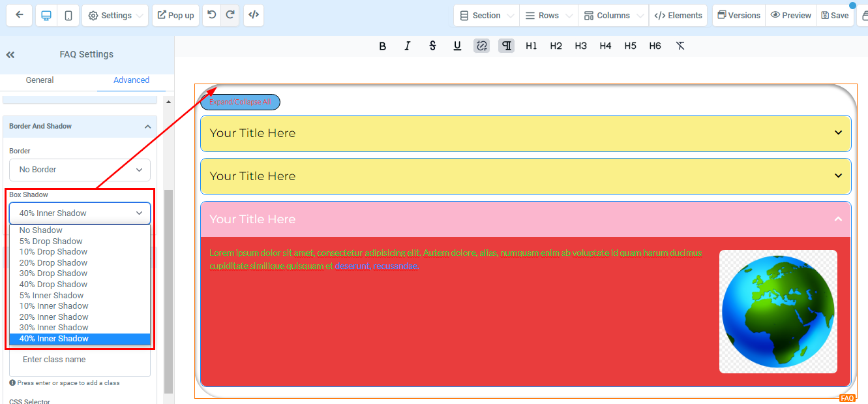Switch to desktop view icon
The width and height of the screenshot is (868, 404).
[x=46, y=15]
